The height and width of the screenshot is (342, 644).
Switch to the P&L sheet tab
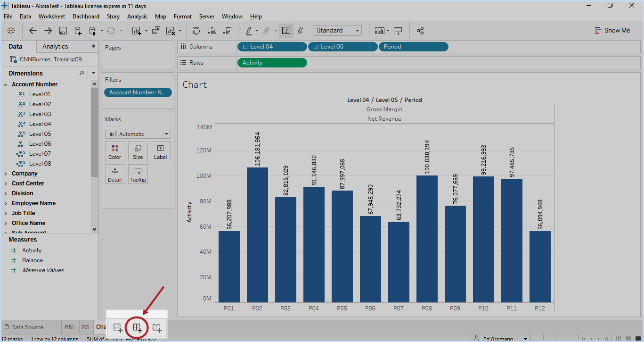70,327
